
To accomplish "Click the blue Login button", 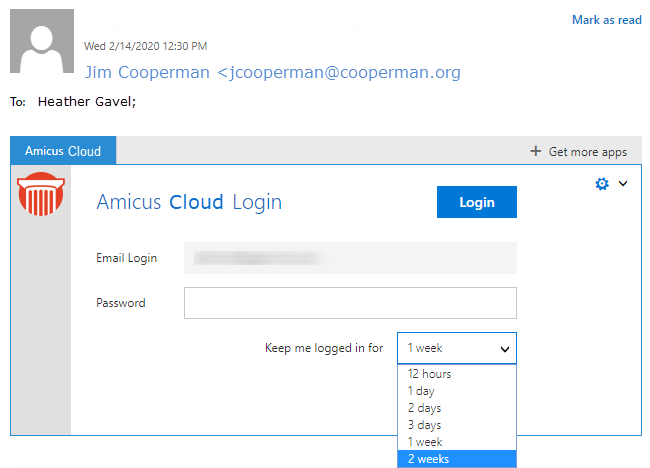I will (477, 202).
